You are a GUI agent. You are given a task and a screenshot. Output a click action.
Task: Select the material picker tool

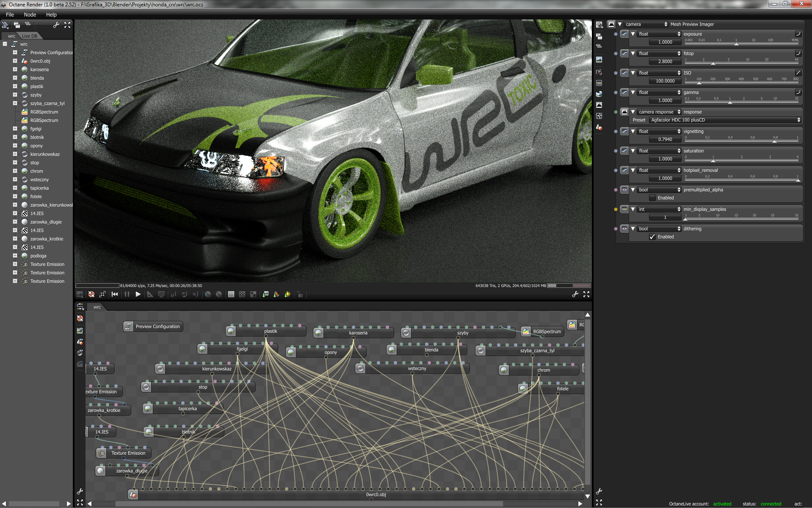pos(185,295)
